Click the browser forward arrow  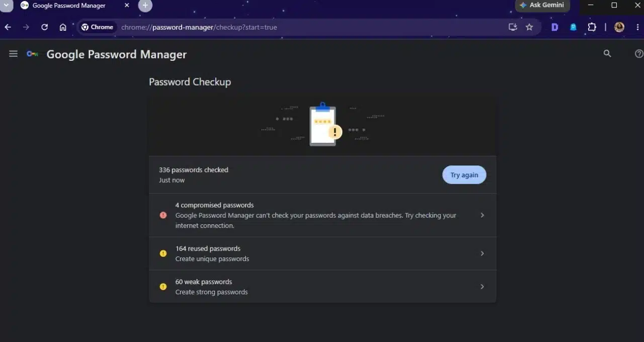tap(26, 27)
